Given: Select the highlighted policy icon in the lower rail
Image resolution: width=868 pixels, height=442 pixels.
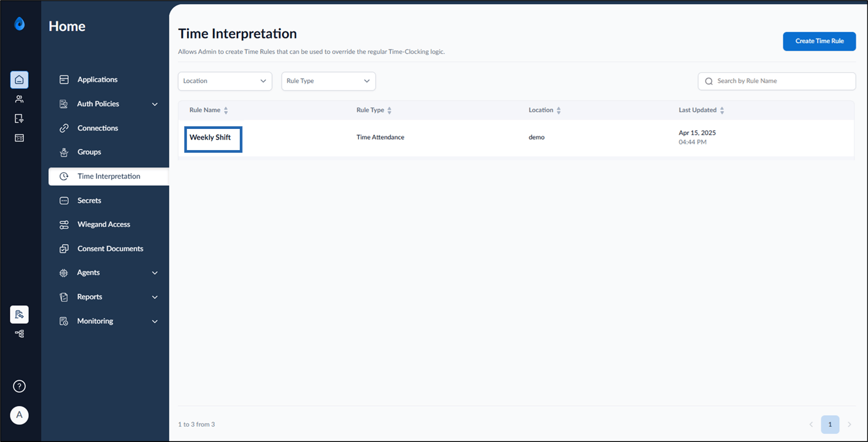Looking at the screenshot, I should (x=19, y=314).
